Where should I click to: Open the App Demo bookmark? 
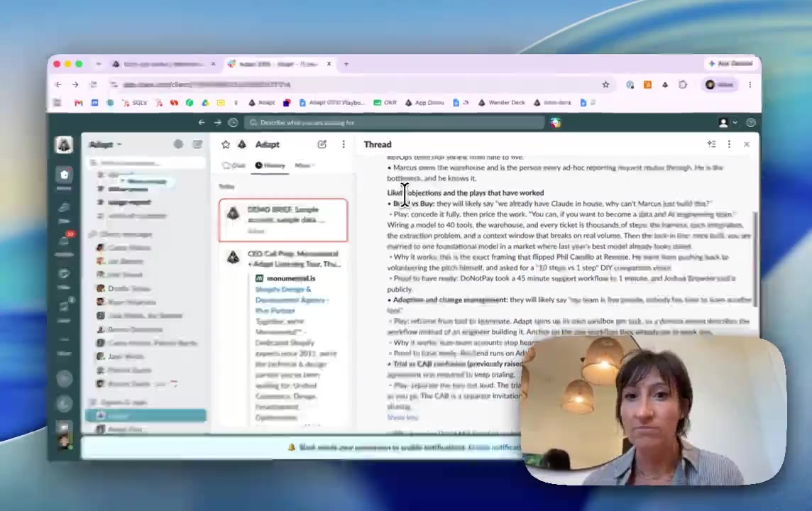tap(424, 102)
